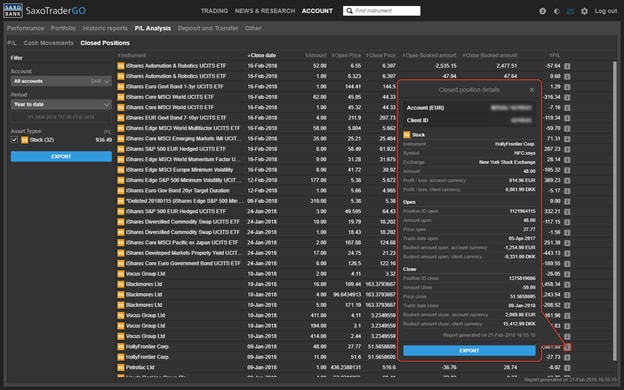This screenshot has width=624, height=390.
Task: Select the Vocus Group Ltd 411.00 row
Action: (x=344, y=316)
